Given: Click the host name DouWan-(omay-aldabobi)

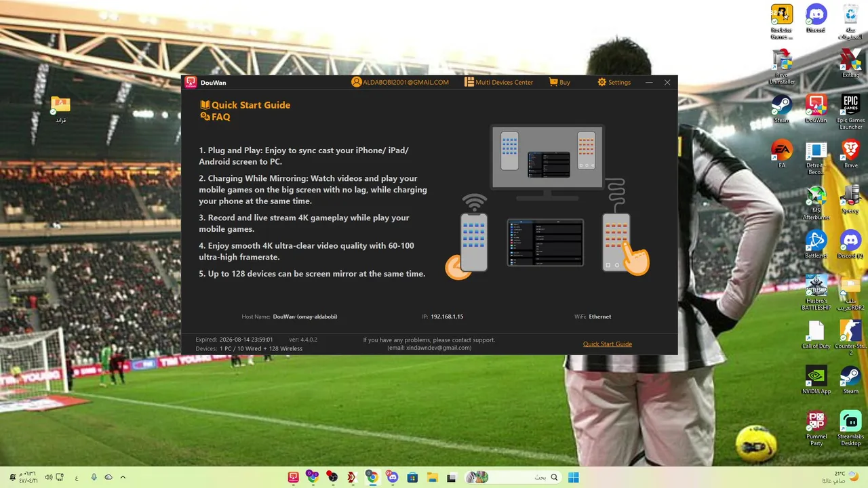Looking at the screenshot, I should (304, 317).
